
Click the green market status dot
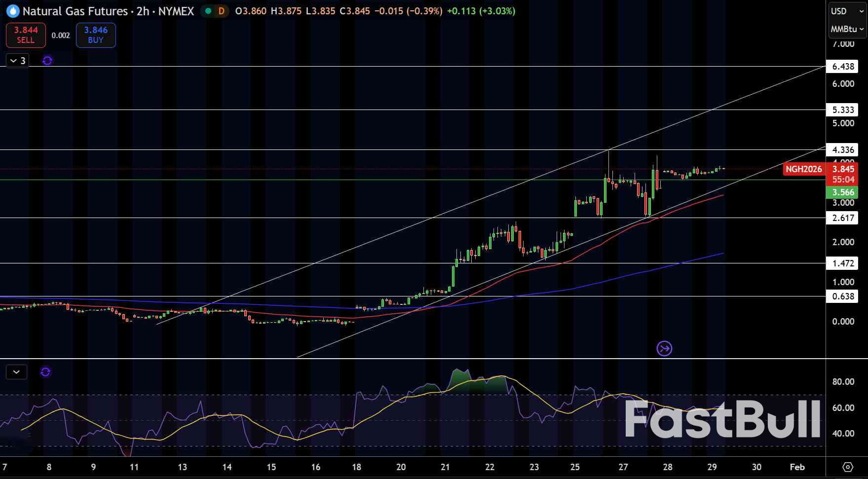coord(208,11)
